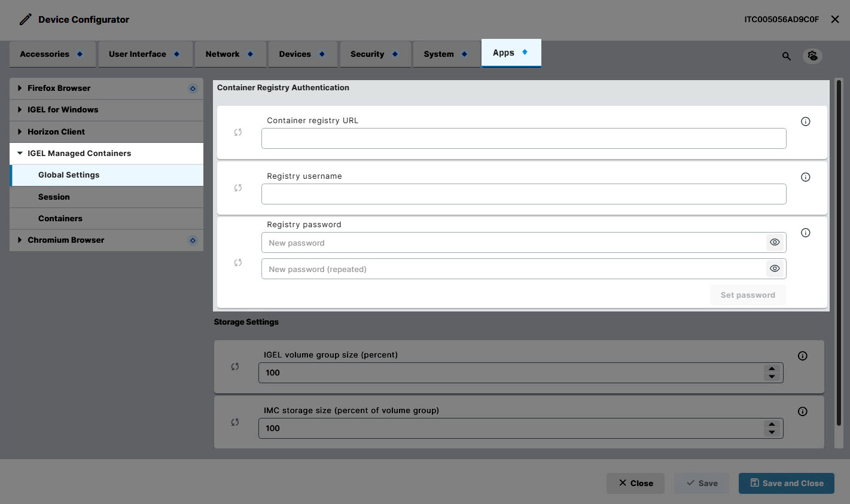Expand the Chromium Browser node
The height and width of the screenshot is (504, 850).
tap(20, 240)
